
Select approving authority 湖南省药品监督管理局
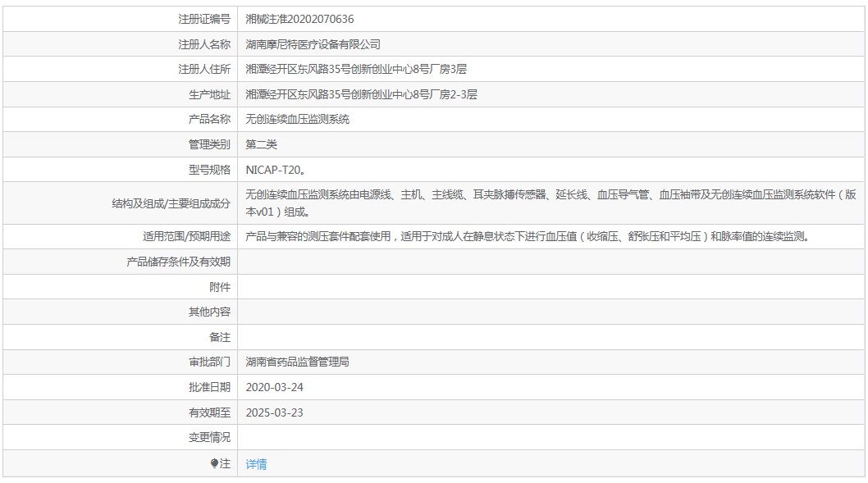click(297, 362)
